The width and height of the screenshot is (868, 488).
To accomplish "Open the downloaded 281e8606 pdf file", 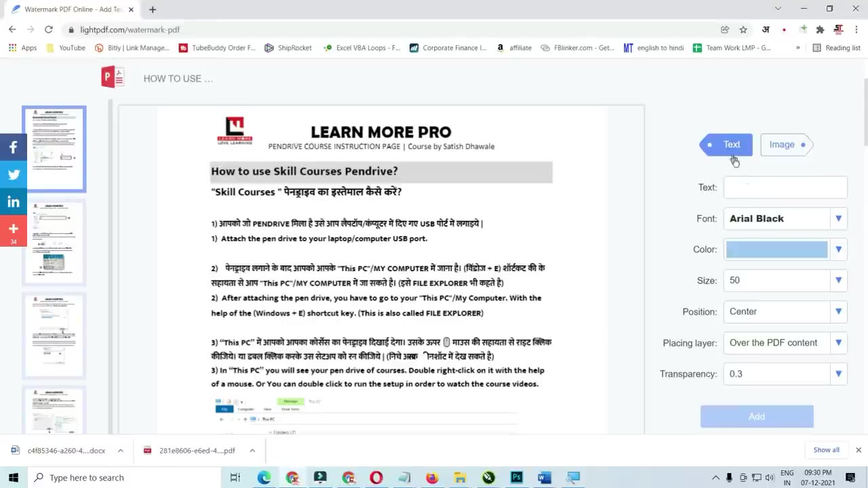I will [191, 450].
